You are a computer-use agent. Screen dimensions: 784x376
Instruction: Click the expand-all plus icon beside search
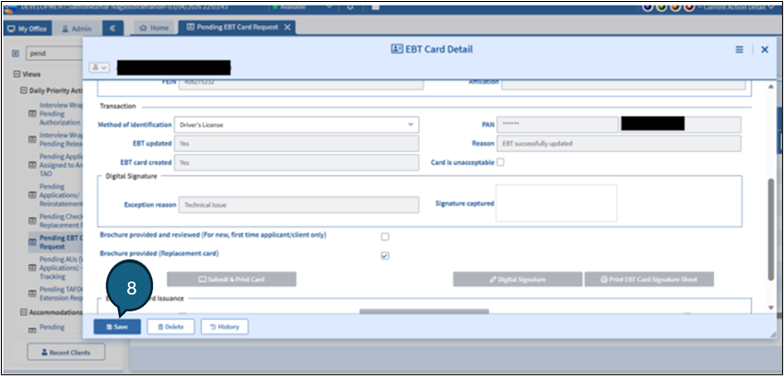(x=15, y=53)
